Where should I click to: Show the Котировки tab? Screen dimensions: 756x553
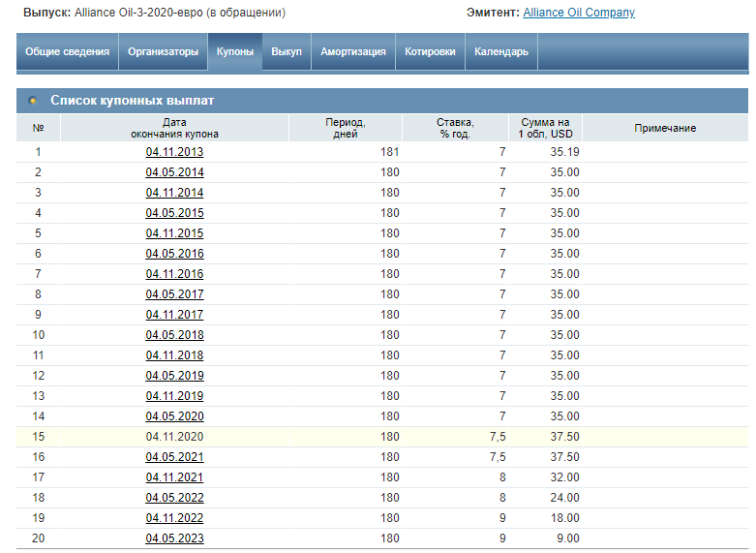coord(430,52)
